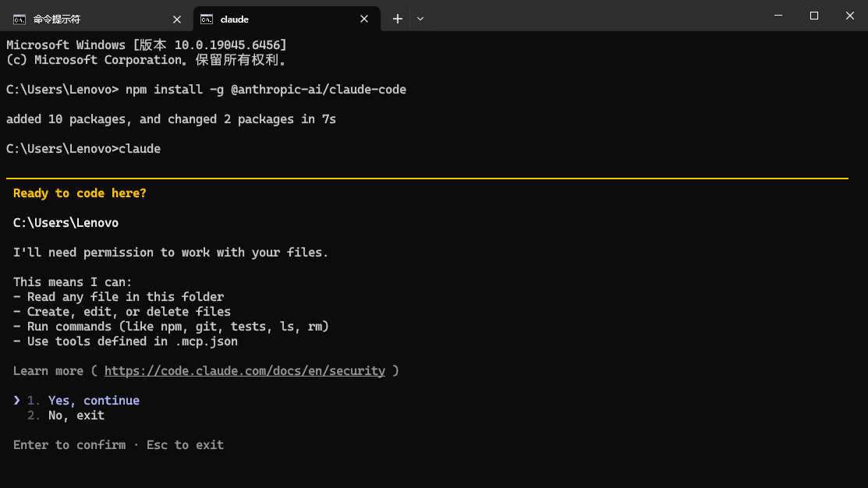The height and width of the screenshot is (488, 868).
Task: Close the 命令提示符 tab
Action: tap(176, 19)
